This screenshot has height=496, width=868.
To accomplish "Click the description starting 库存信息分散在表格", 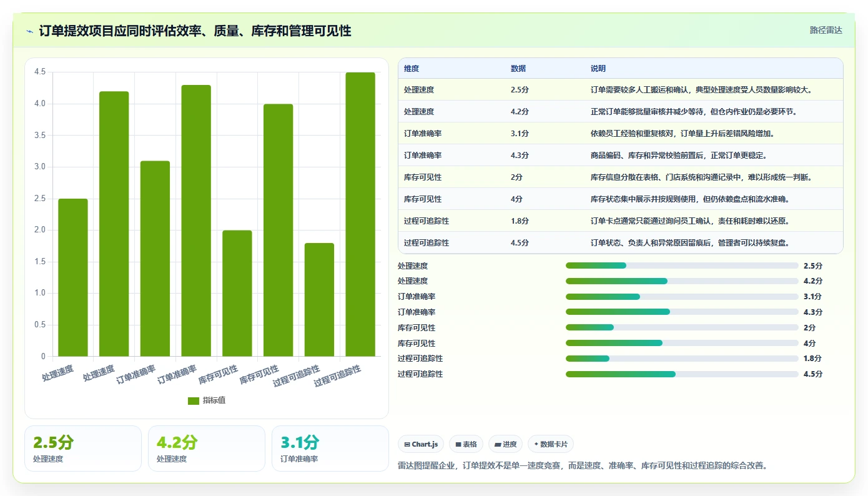I will pos(701,177).
